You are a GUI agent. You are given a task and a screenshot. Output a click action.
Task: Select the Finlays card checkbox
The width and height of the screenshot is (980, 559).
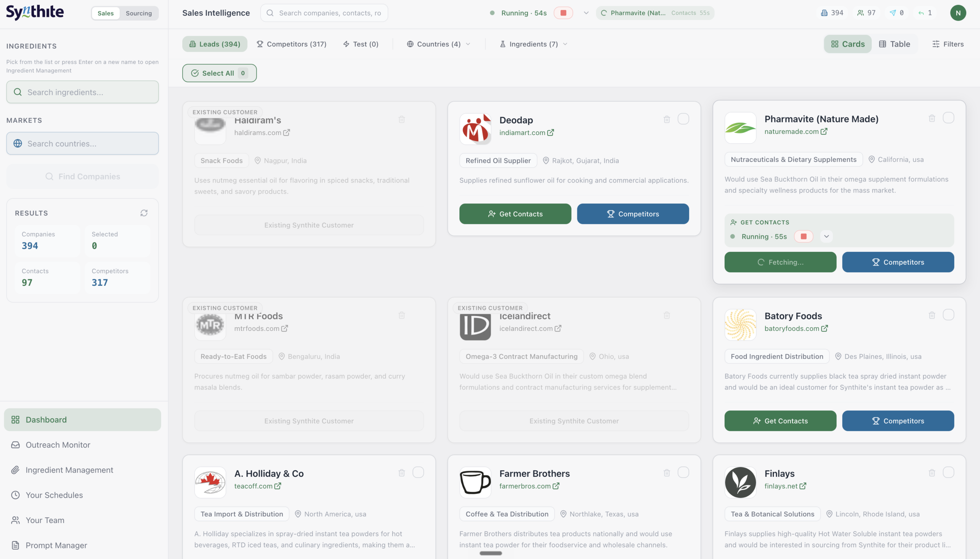coord(949,472)
